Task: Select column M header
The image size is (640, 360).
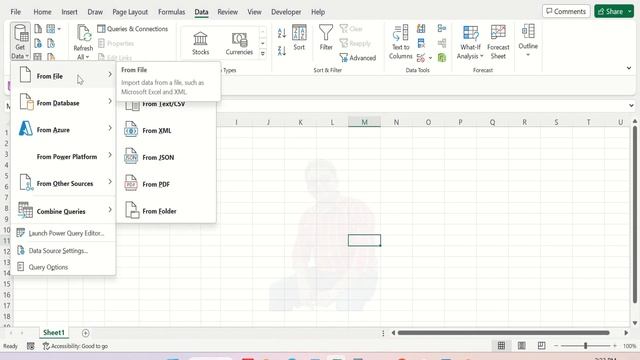Action: coord(364,122)
